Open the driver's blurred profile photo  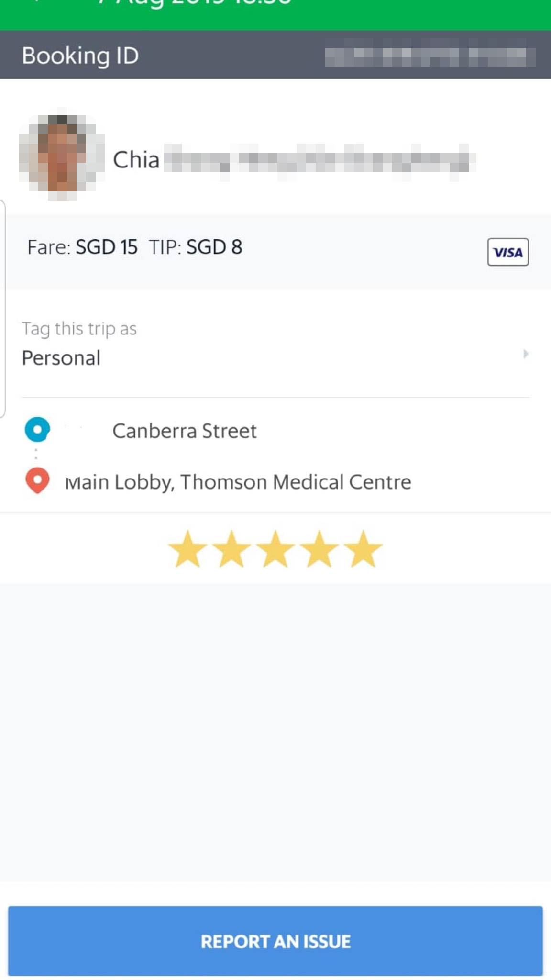[x=61, y=156]
